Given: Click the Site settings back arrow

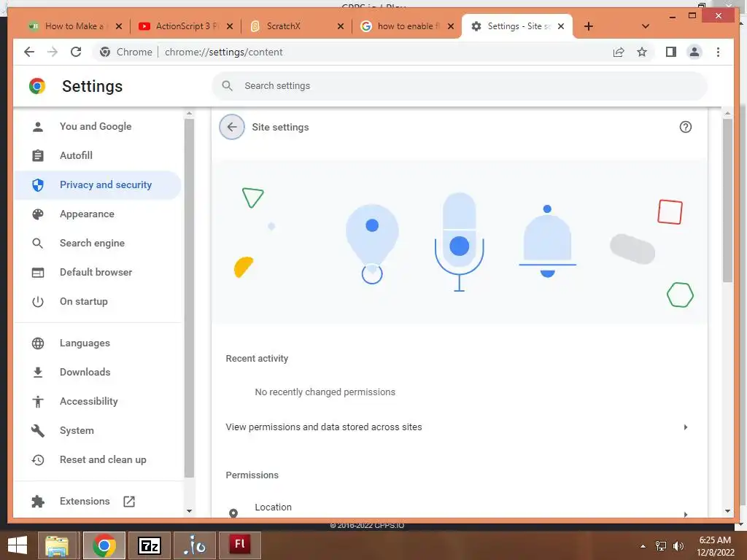Looking at the screenshot, I should [x=232, y=127].
